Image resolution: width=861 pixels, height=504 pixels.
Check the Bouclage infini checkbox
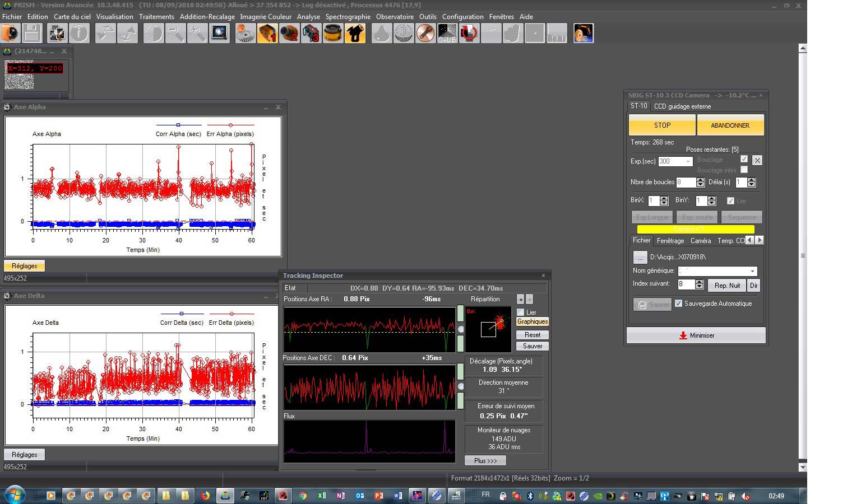(x=744, y=170)
